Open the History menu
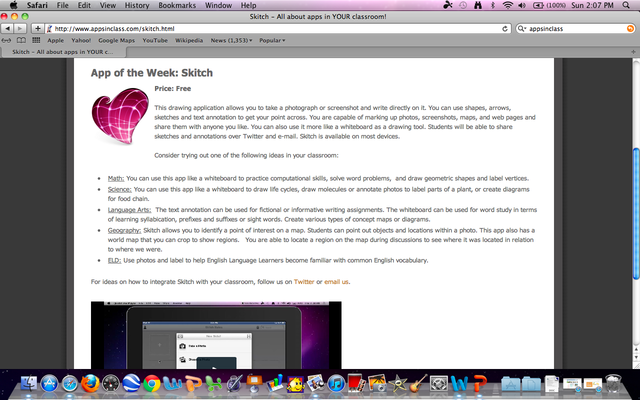This screenshot has width=640, height=400. (x=137, y=5)
